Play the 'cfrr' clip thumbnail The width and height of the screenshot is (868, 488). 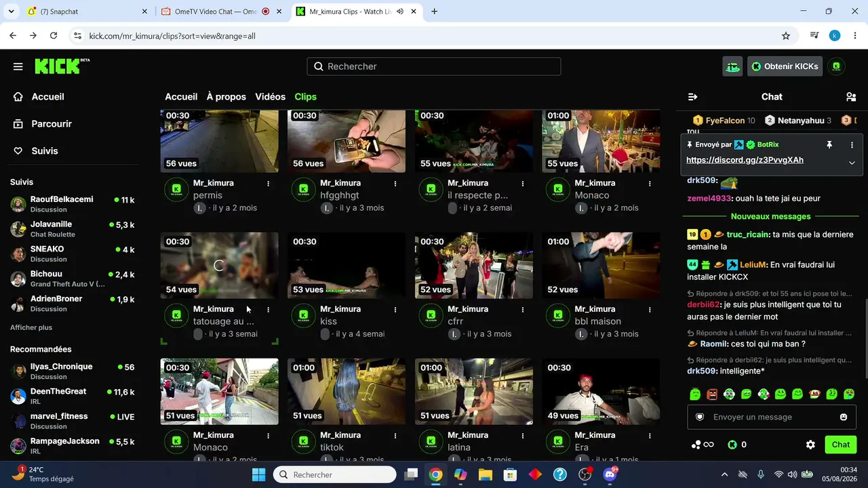[x=474, y=266]
